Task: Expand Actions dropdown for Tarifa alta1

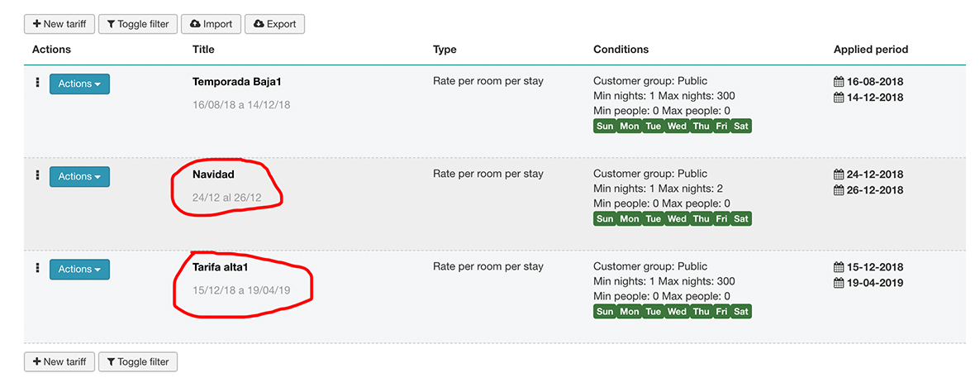Action: [79, 269]
